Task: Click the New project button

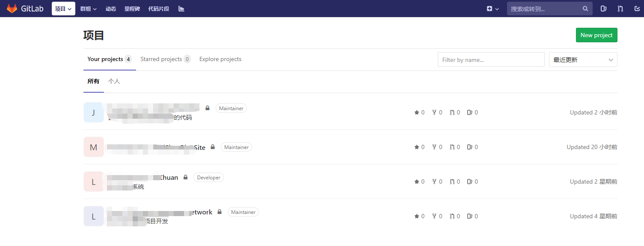Action: pyautogui.click(x=597, y=35)
